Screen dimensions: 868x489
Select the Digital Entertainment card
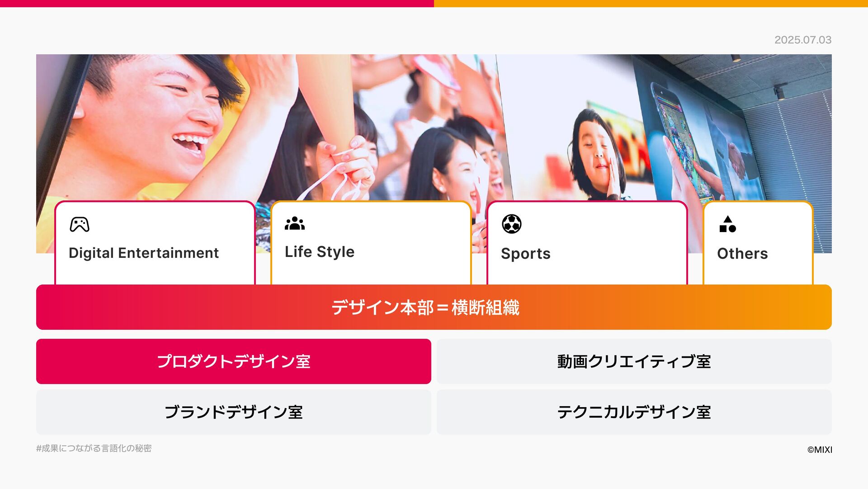155,243
